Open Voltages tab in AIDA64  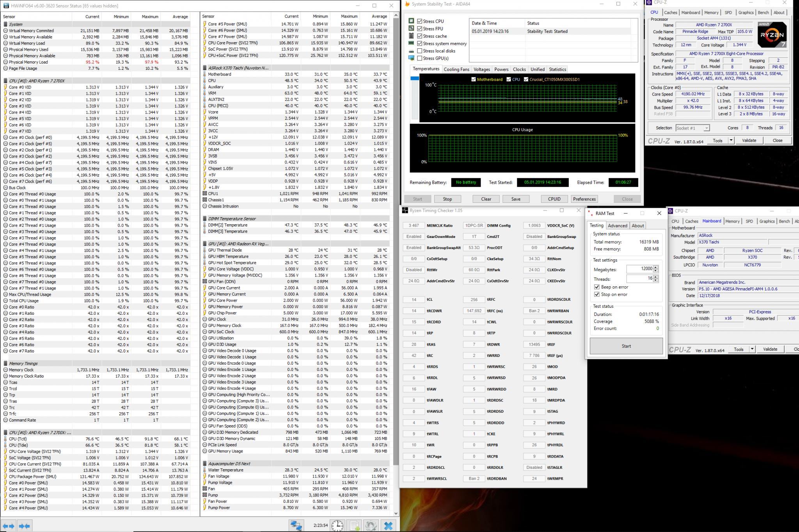click(x=481, y=69)
